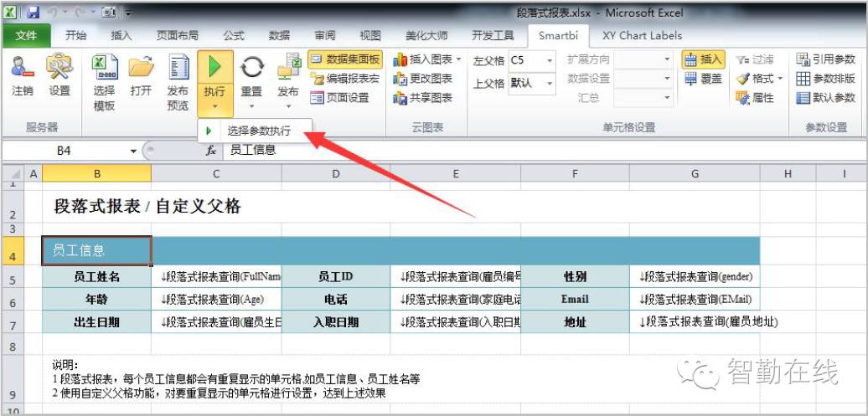This screenshot has height=416, width=868.
Task: Open the 扩展方向 dropdown
Action: pos(667,59)
